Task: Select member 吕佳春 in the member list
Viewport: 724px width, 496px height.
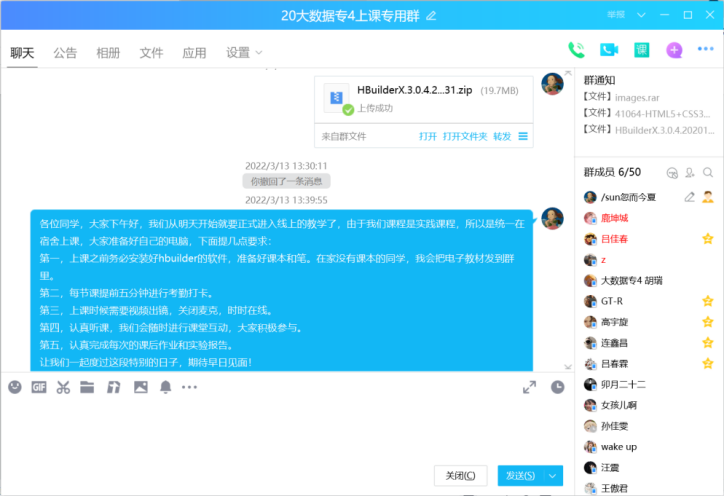Action: point(622,239)
